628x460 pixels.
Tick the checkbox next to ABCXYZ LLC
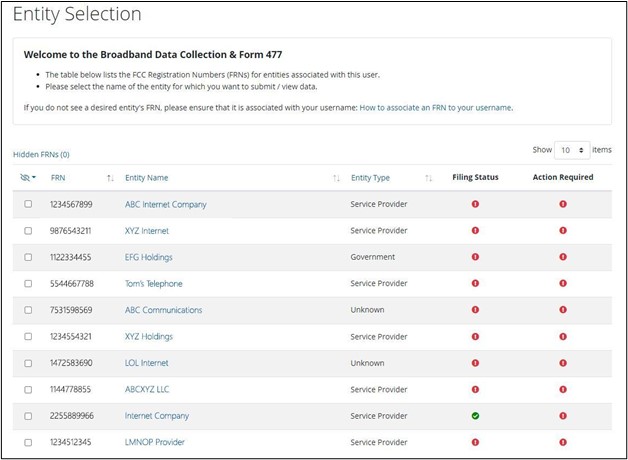28,389
